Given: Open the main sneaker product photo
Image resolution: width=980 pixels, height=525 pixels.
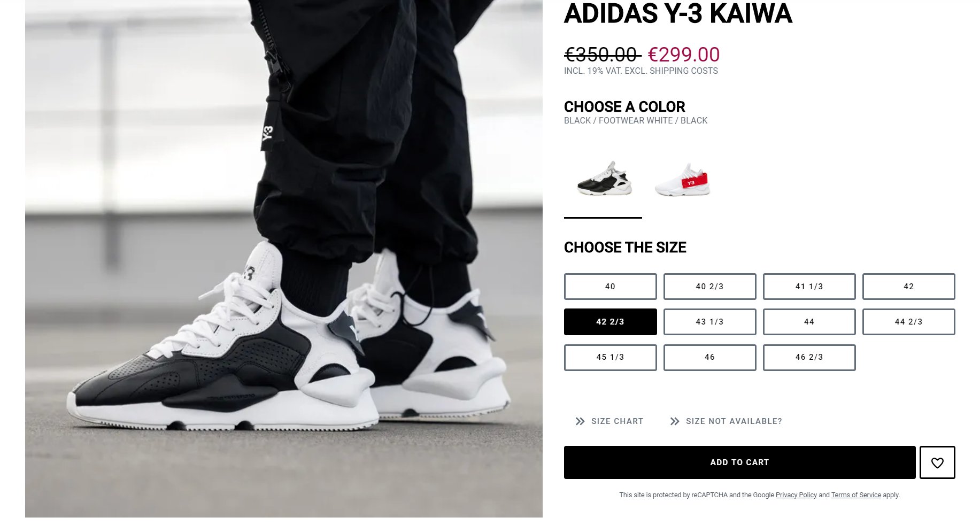Looking at the screenshot, I should [284, 259].
